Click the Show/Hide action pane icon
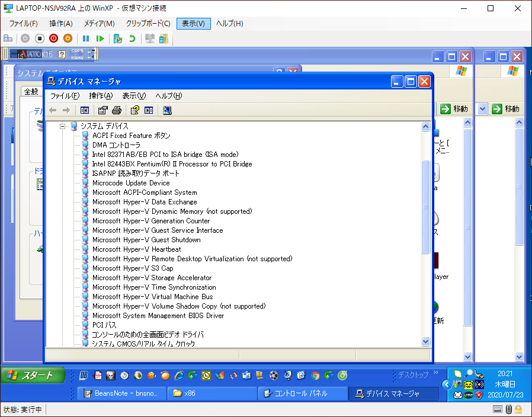This screenshot has height=417, width=532. pyautogui.click(x=149, y=110)
